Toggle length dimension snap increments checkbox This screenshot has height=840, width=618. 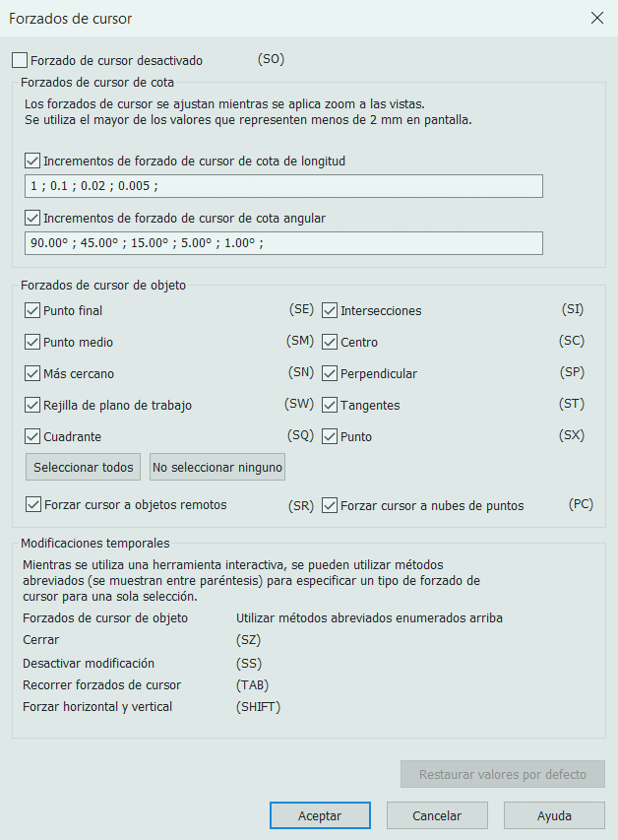tap(32, 161)
